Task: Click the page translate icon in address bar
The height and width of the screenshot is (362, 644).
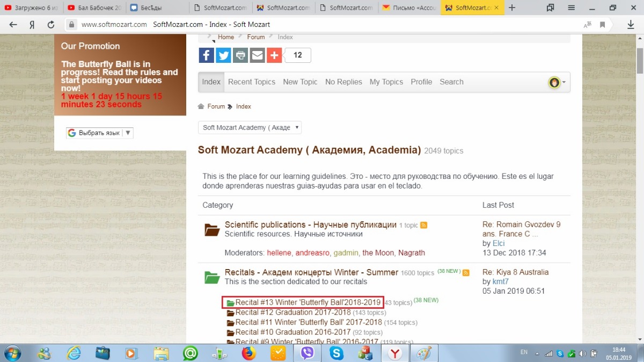Action: tap(588, 25)
